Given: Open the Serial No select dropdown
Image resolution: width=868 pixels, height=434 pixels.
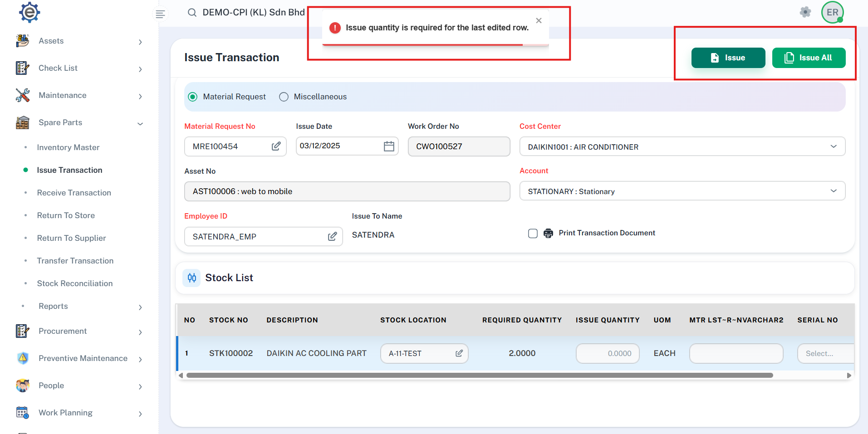Looking at the screenshot, I should point(825,353).
